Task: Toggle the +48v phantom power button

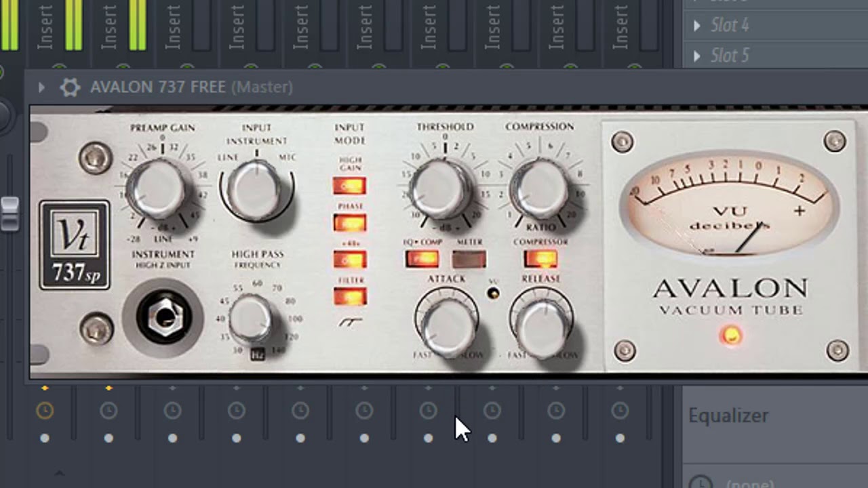Action: pyautogui.click(x=349, y=259)
